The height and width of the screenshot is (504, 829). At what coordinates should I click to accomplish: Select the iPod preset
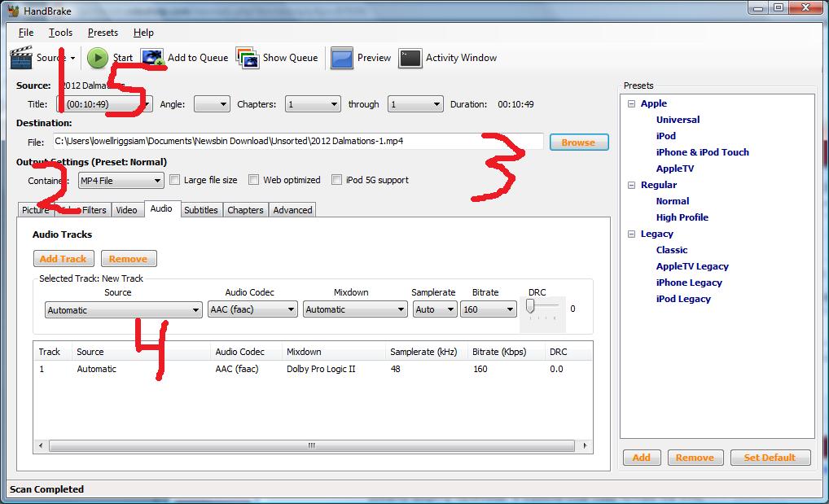pyautogui.click(x=665, y=136)
